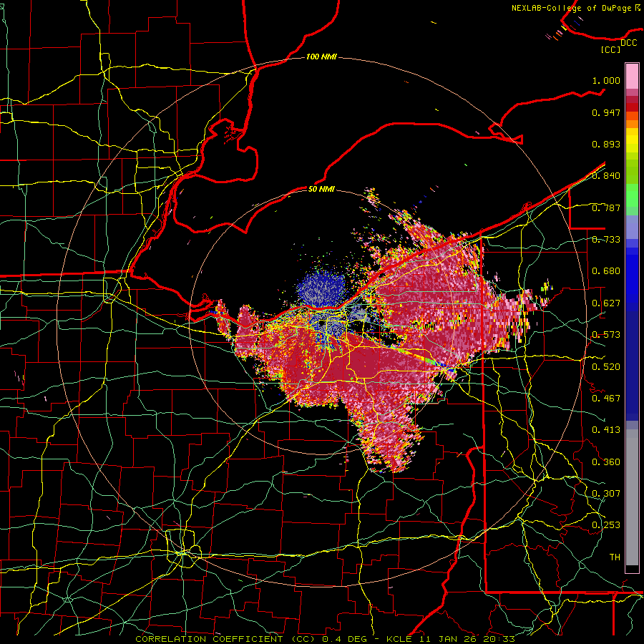Pick the light pink top color bar segment
Viewport: 644px width, 644px height.
tap(632, 76)
